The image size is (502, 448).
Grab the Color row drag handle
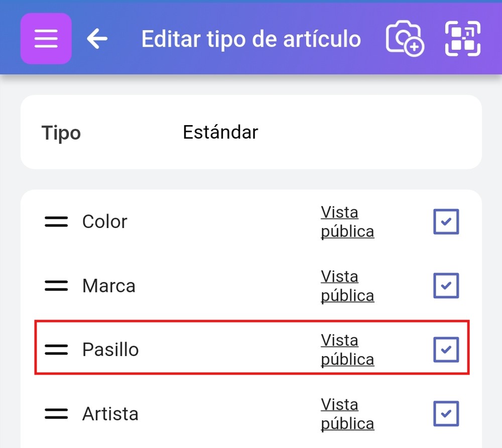click(56, 221)
